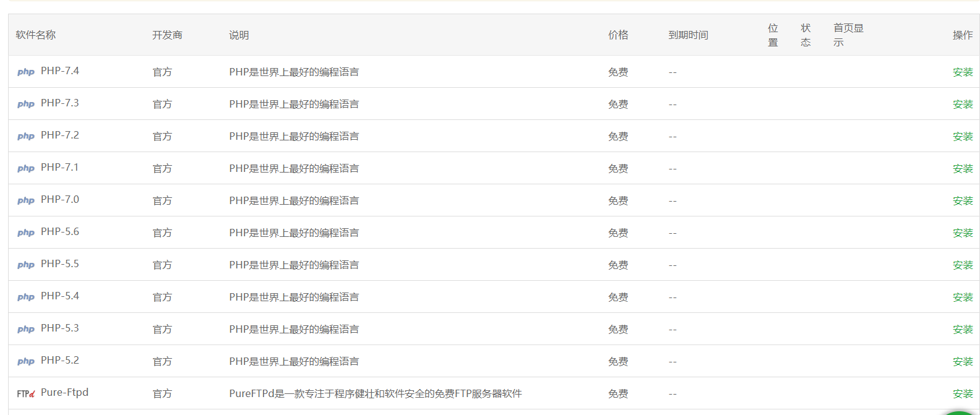Click the PHP-7.4 logo icon
The height and width of the screenshot is (415, 980).
coord(26,72)
